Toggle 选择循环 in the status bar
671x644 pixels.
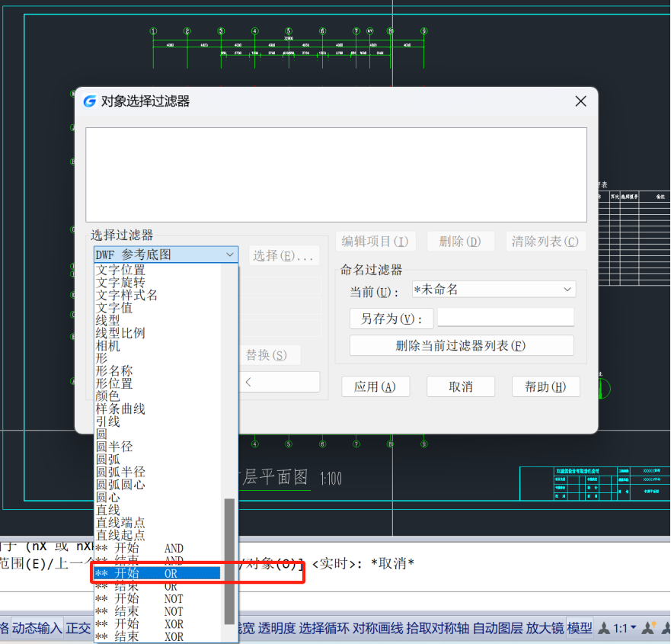coord(324,629)
